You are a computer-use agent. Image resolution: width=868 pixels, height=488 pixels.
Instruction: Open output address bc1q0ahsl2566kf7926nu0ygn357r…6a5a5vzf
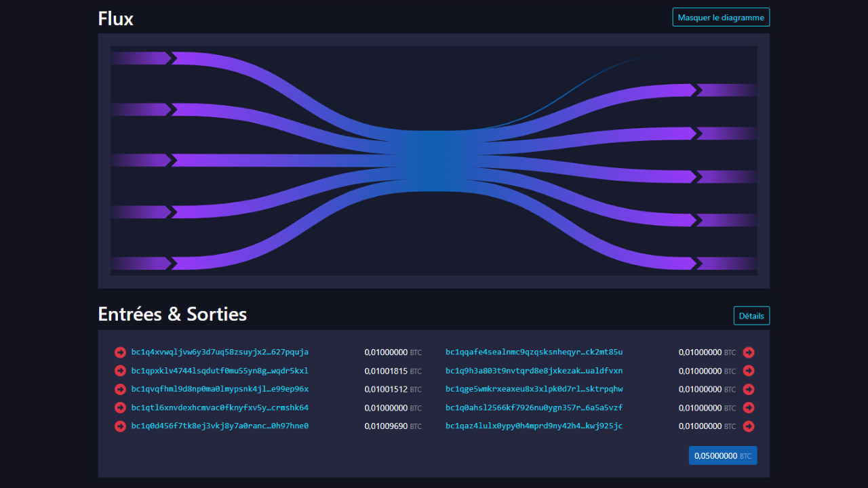pyautogui.click(x=534, y=408)
